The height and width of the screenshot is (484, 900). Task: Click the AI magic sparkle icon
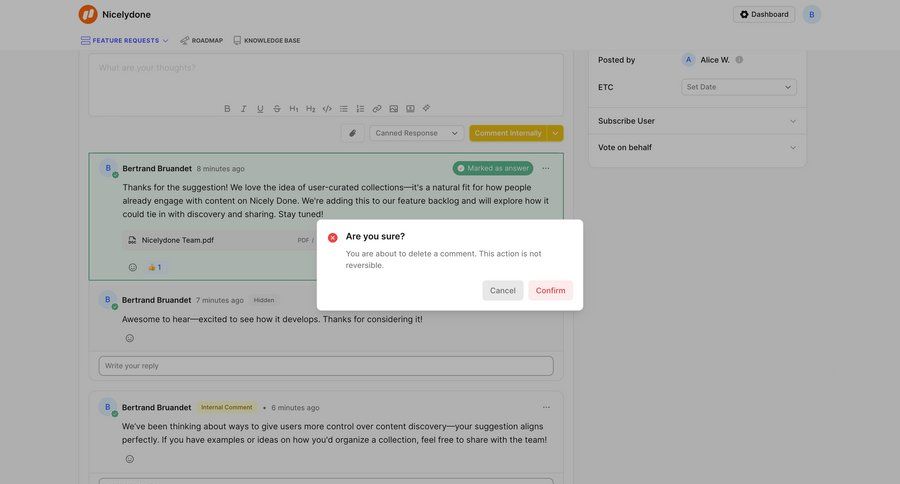coord(426,108)
